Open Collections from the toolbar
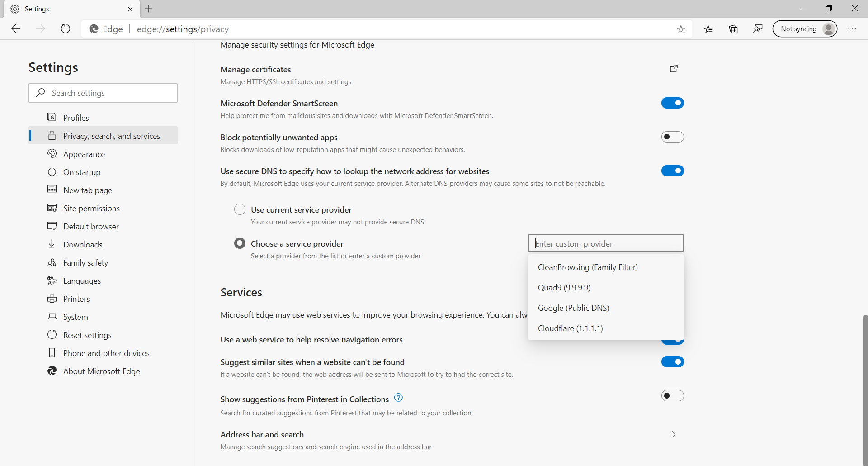 coord(733,29)
